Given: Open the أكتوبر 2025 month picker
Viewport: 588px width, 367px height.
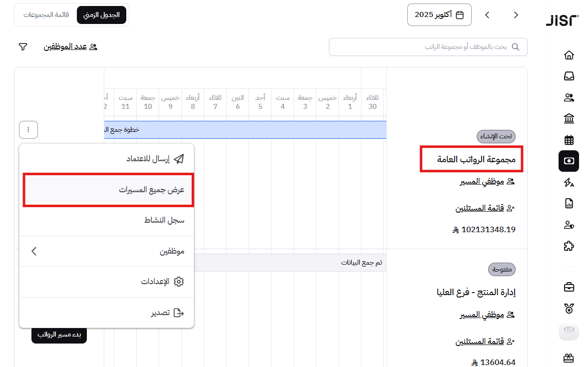Looking at the screenshot, I should coord(439,15).
